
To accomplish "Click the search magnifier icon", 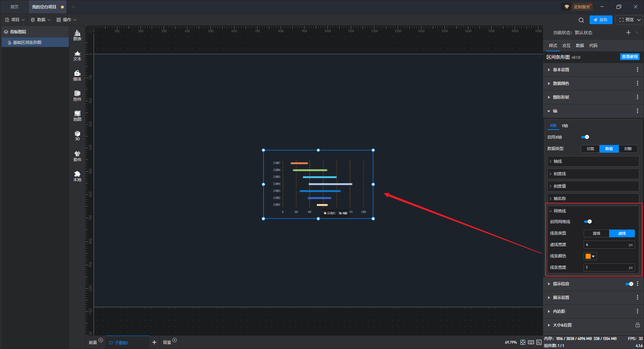I will pos(581,20).
